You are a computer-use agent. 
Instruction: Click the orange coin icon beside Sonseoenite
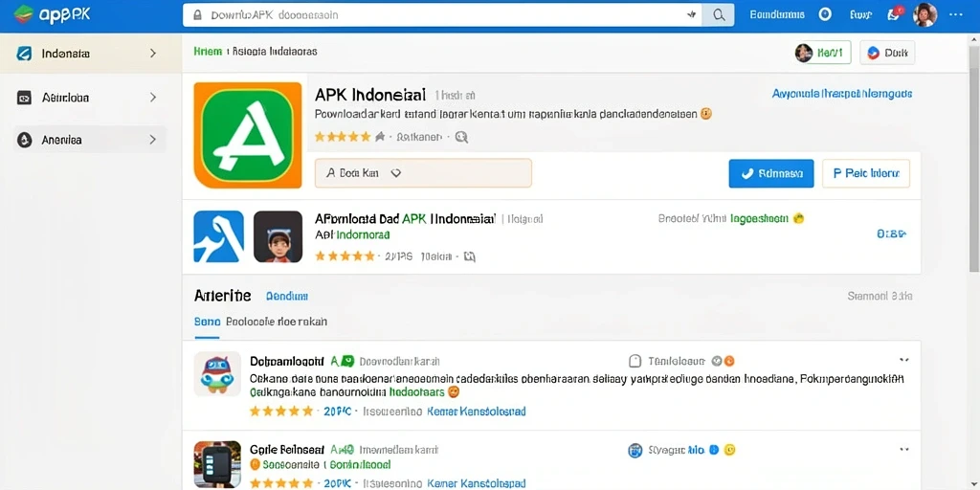255,464
